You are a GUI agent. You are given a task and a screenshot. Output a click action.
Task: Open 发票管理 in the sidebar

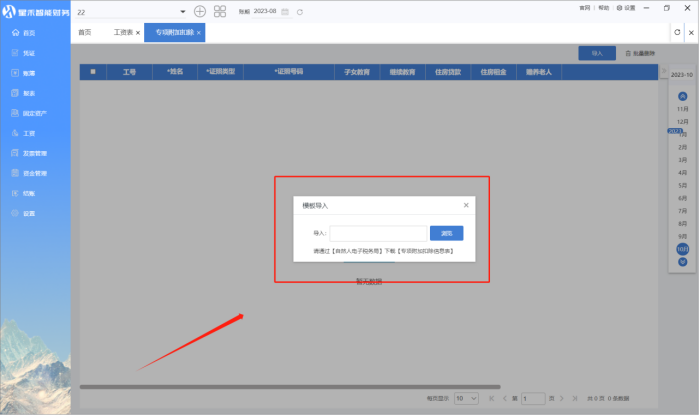(x=33, y=152)
